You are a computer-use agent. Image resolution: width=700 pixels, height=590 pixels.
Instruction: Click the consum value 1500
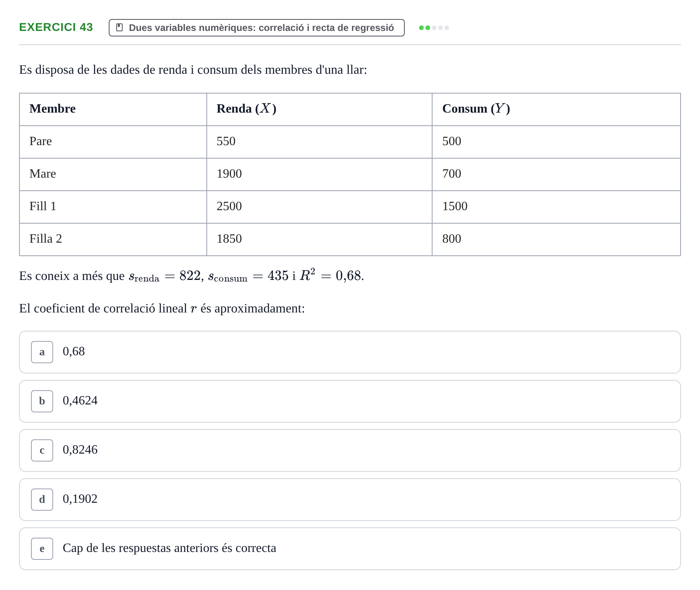(x=455, y=206)
